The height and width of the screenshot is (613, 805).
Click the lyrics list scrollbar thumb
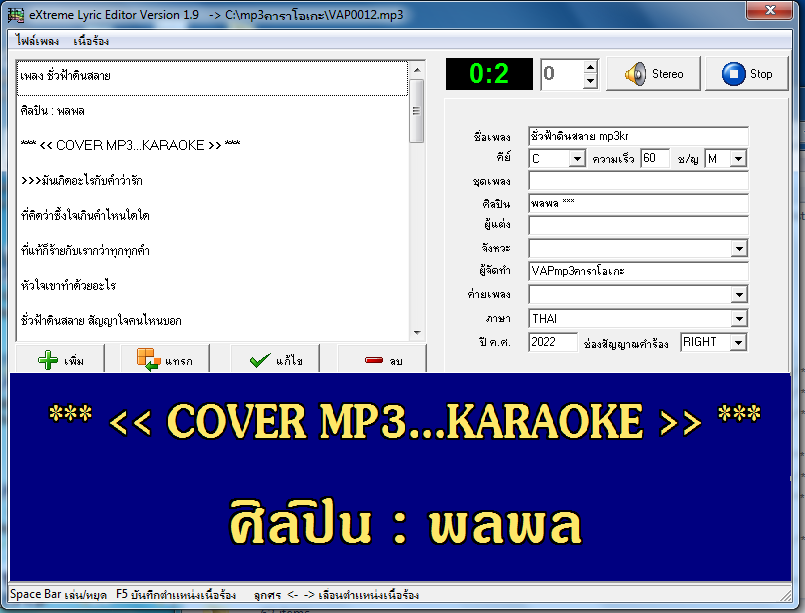coord(416,111)
